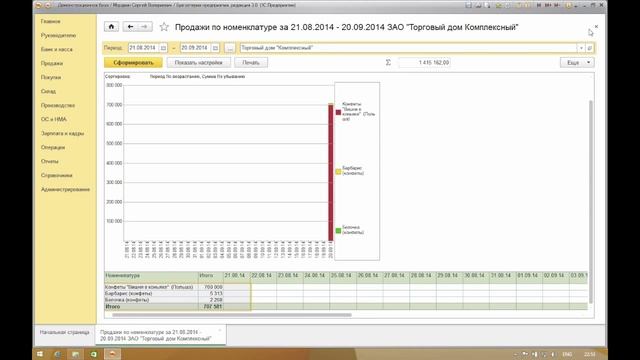
Task: Close the report form with X
Action: coord(596,27)
